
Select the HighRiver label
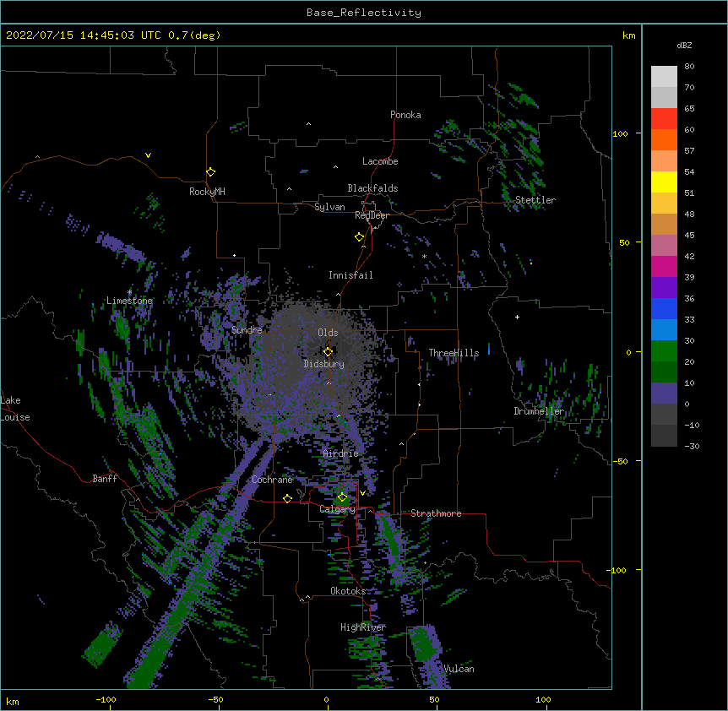coord(363,627)
